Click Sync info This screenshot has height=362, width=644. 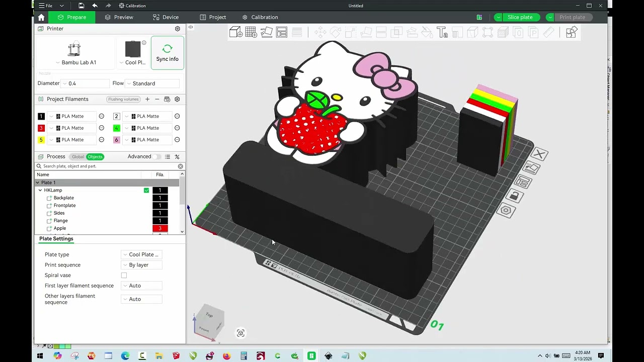point(167,53)
